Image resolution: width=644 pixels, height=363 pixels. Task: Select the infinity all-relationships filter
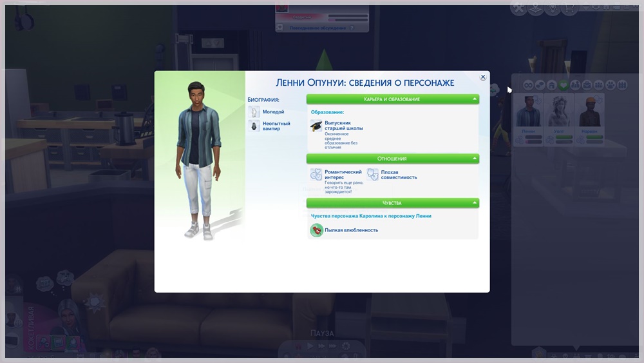click(528, 85)
